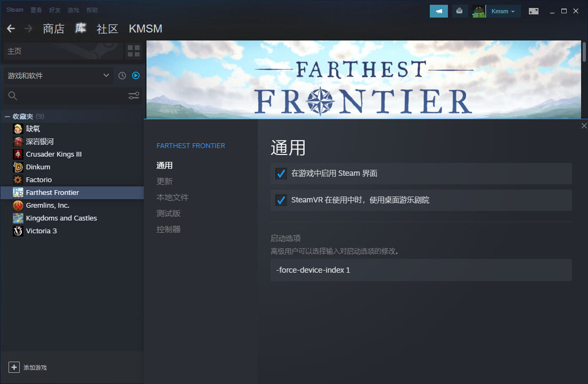Click the library search box
This screenshot has width=588, height=384.
pos(68,96)
